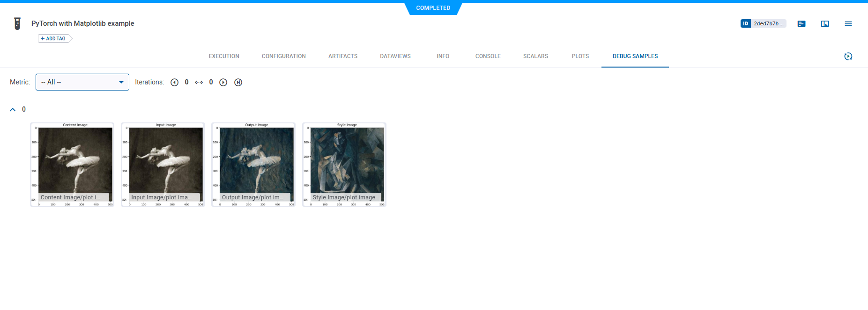Open the PLOTS tab

(580, 56)
